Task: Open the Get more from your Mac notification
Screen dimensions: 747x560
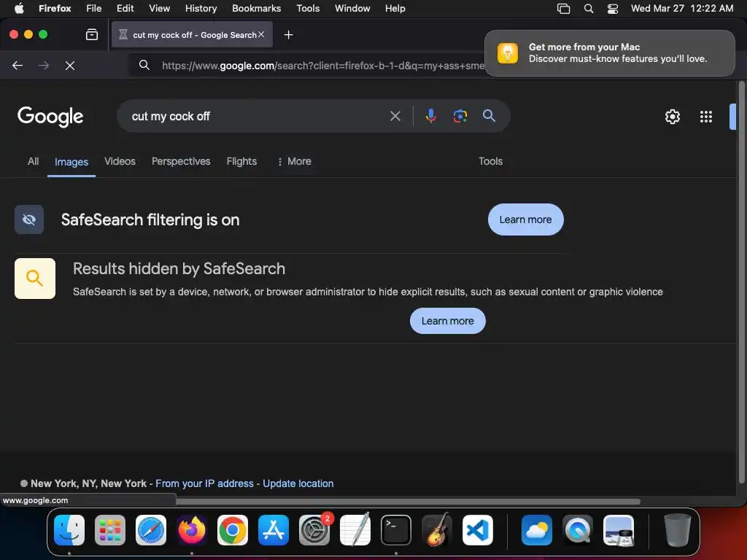Action: click(609, 52)
